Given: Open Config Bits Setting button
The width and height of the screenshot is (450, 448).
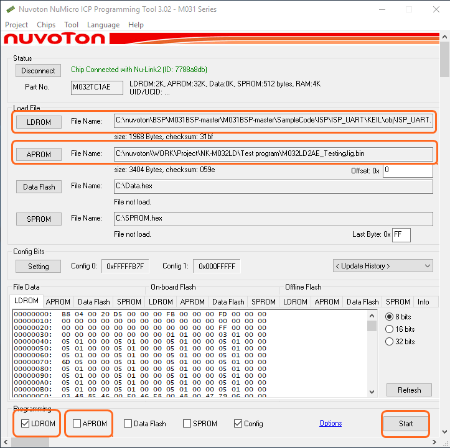Looking at the screenshot, I should tap(38, 266).
